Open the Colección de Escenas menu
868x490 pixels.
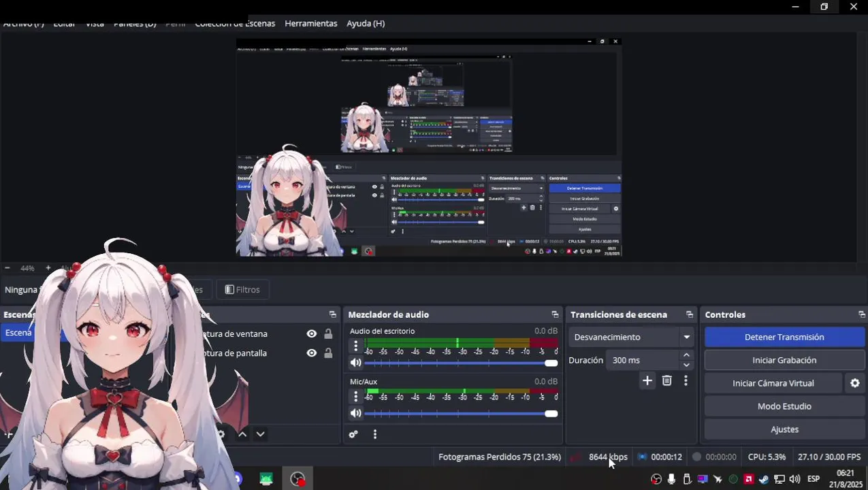tap(235, 23)
